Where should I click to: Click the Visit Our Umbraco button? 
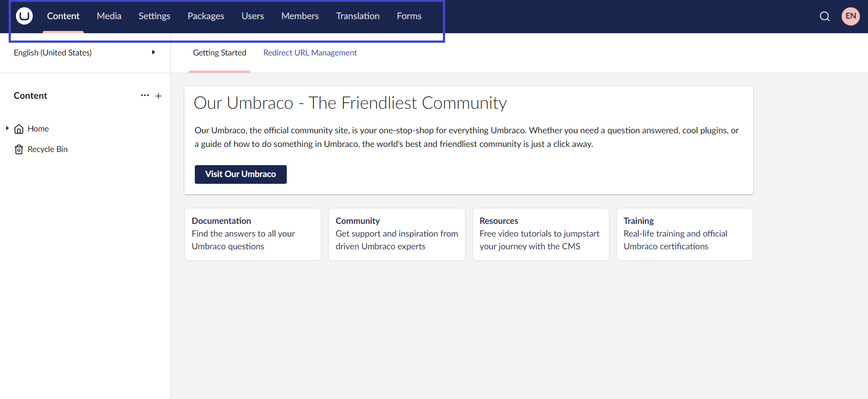click(x=241, y=174)
